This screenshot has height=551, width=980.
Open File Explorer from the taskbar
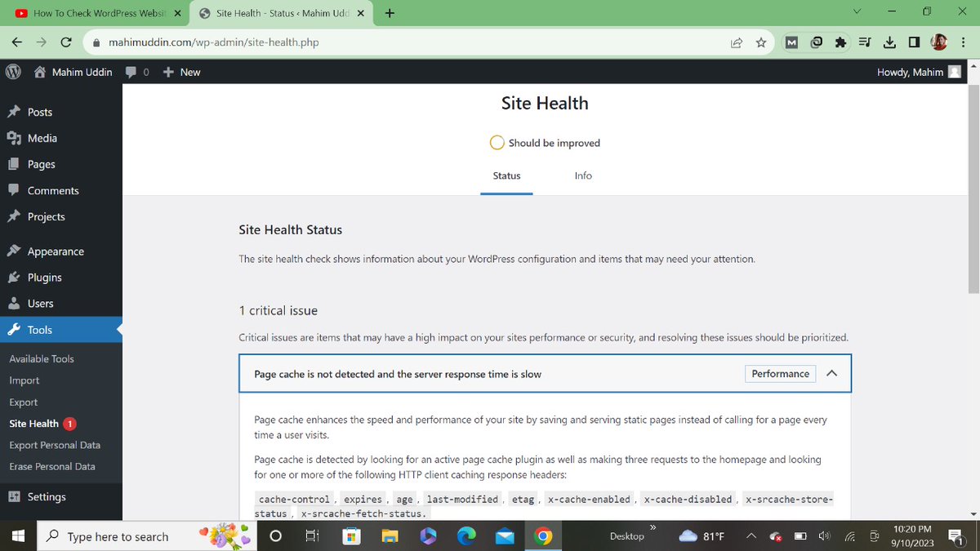(x=390, y=536)
